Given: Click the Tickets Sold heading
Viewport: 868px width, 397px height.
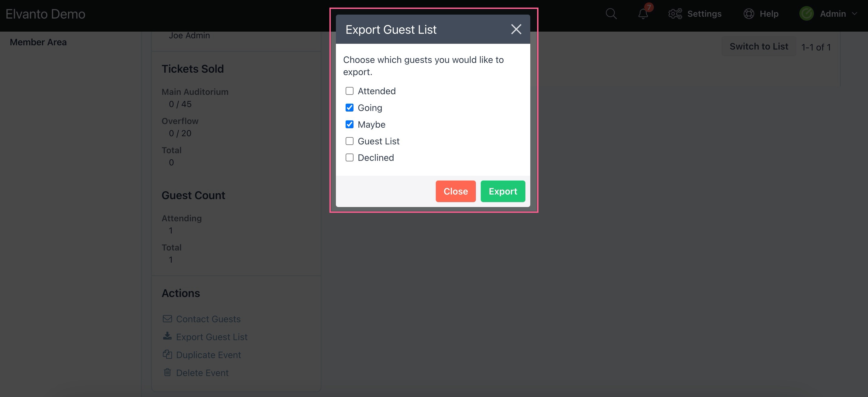Looking at the screenshot, I should coord(193,69).
